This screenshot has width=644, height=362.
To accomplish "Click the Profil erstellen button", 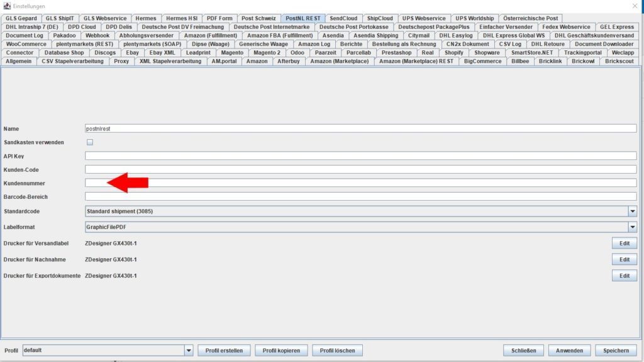I will [225, 351].
